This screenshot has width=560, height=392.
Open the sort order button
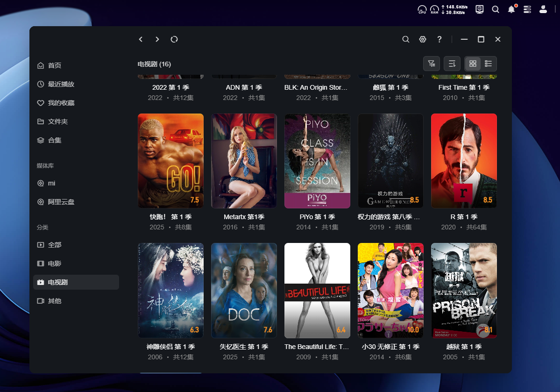click(452, 64)
